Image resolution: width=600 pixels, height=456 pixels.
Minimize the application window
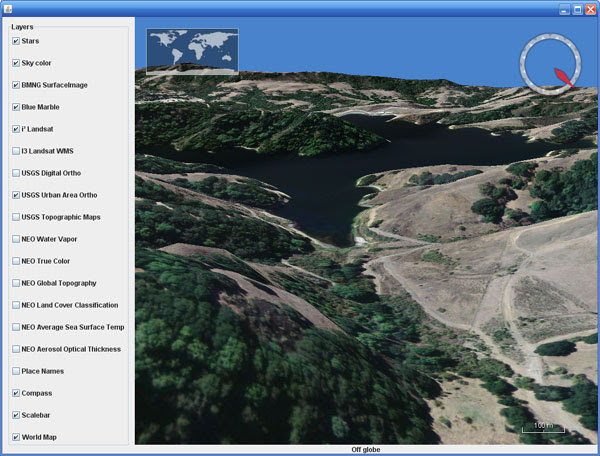click(x=564, y=10)
